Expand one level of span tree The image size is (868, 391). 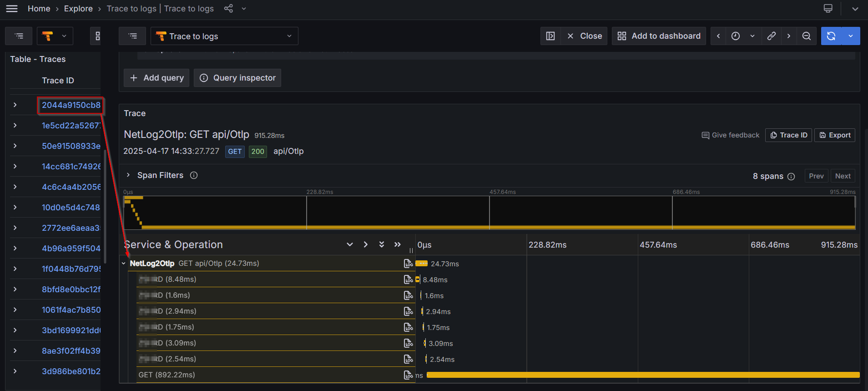click(x=350, y=244)
